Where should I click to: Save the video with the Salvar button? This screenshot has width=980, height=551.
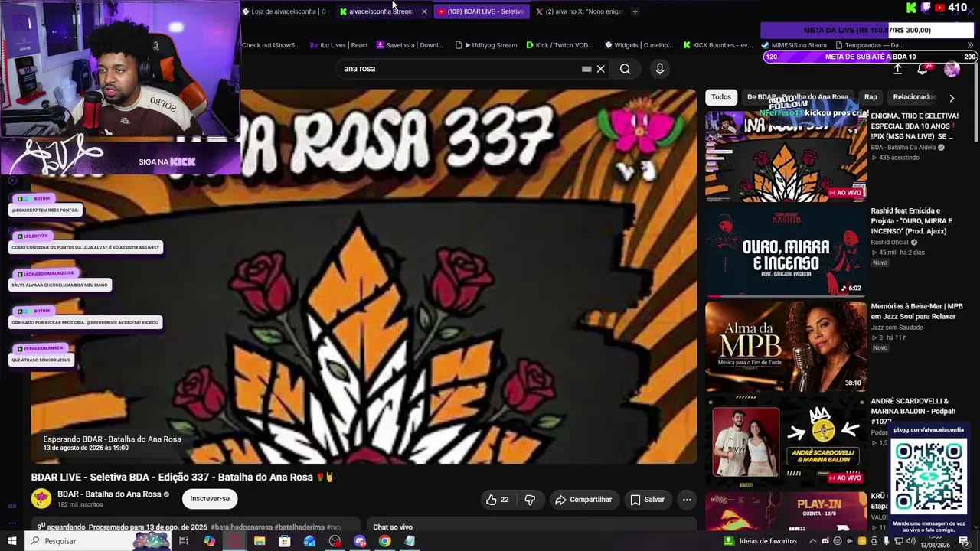[647, 500]
